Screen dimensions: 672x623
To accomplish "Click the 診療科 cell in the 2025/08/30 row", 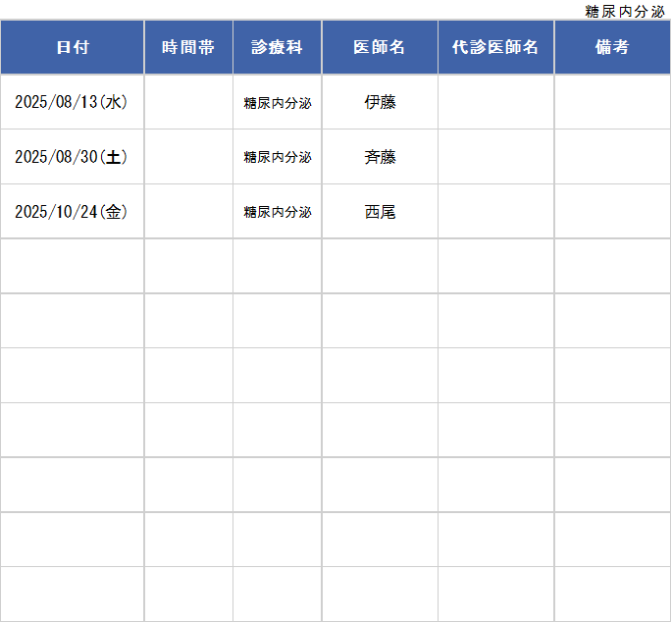I will pyautogui.click(x=278, y=157).
